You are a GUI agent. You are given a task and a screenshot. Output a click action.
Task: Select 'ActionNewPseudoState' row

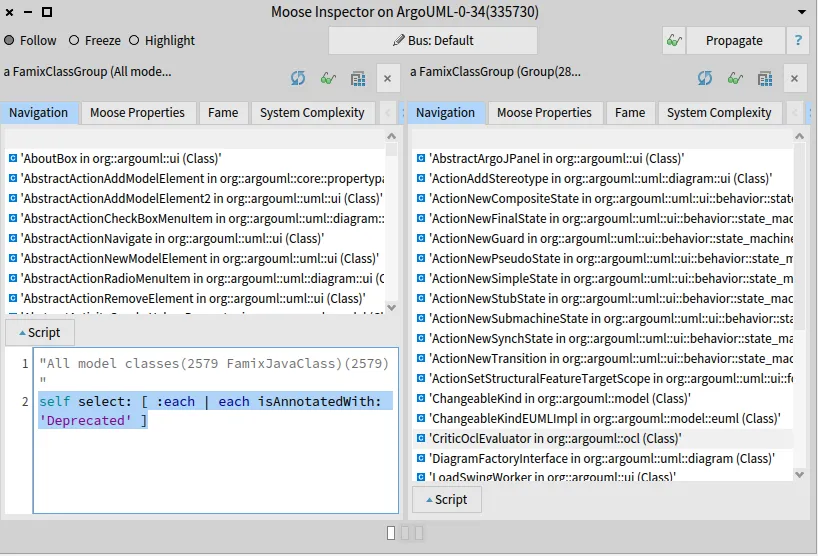[604, 258]
